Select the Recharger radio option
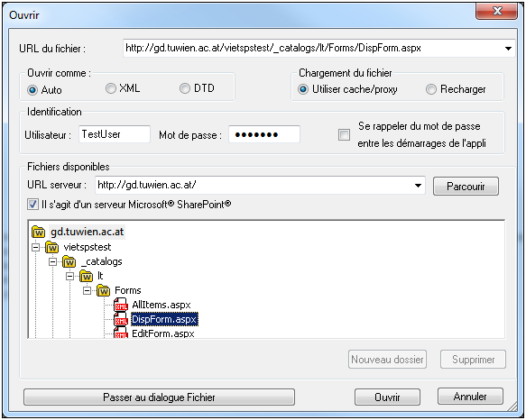This screenshot has width=526, height=420. [431, 89]
